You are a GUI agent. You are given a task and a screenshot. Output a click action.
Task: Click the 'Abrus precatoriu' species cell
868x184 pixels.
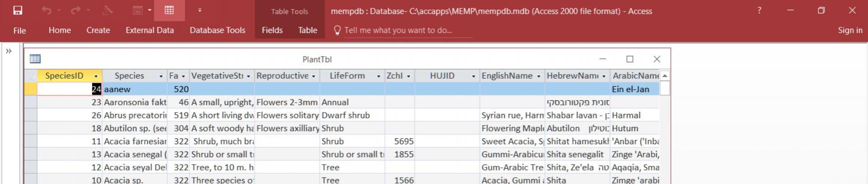135,115
